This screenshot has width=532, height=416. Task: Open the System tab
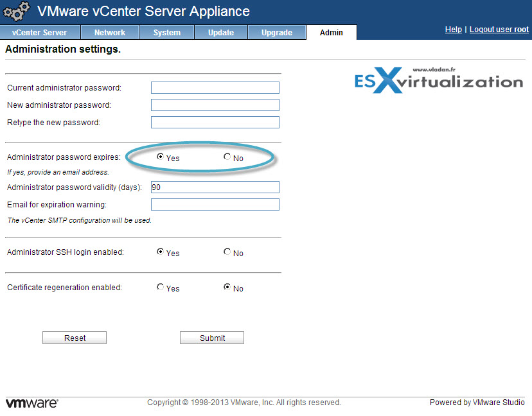[x=166, y=33]
